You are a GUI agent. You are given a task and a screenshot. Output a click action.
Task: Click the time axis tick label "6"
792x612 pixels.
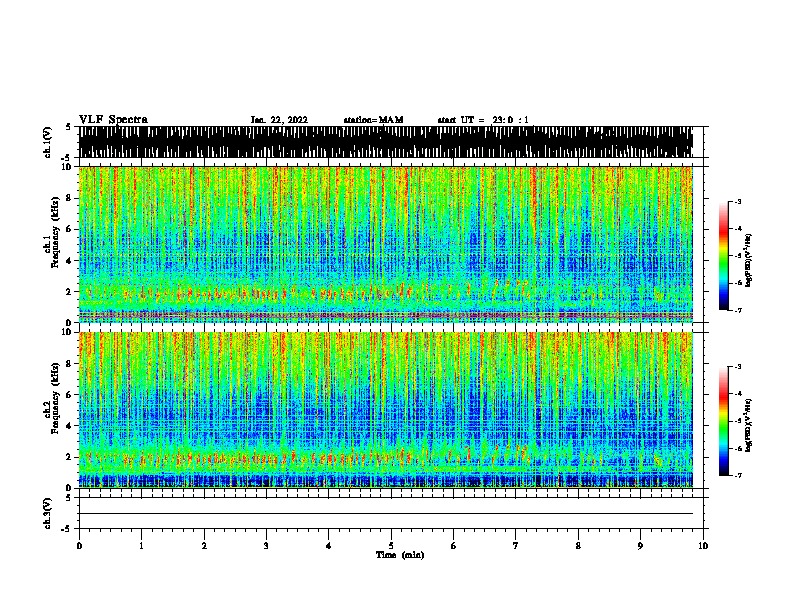[454, 545]
